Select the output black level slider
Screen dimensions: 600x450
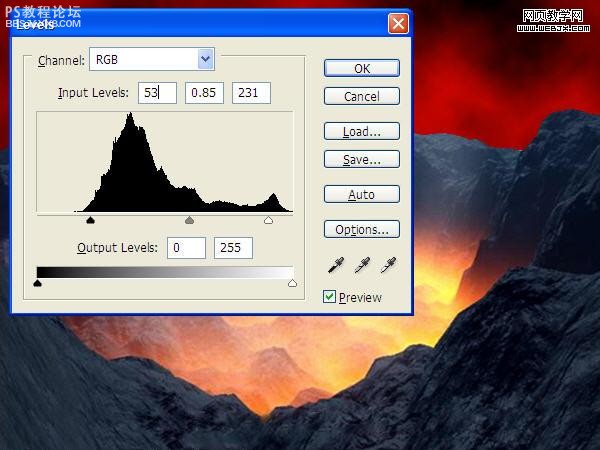coord(37,283)
